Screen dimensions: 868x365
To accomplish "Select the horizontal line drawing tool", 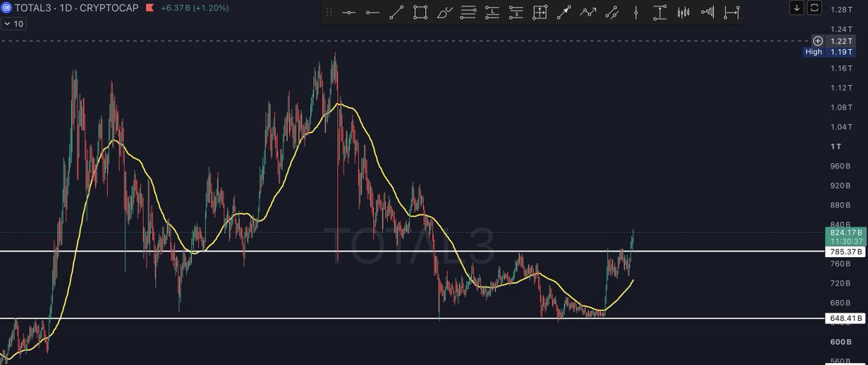I will click(349, 12).
